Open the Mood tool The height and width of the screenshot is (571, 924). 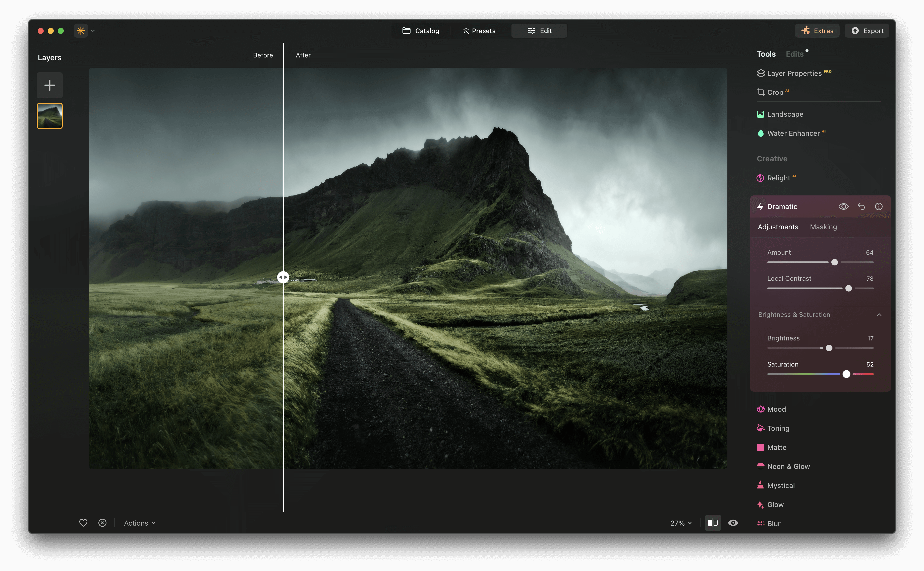[776, 409]
